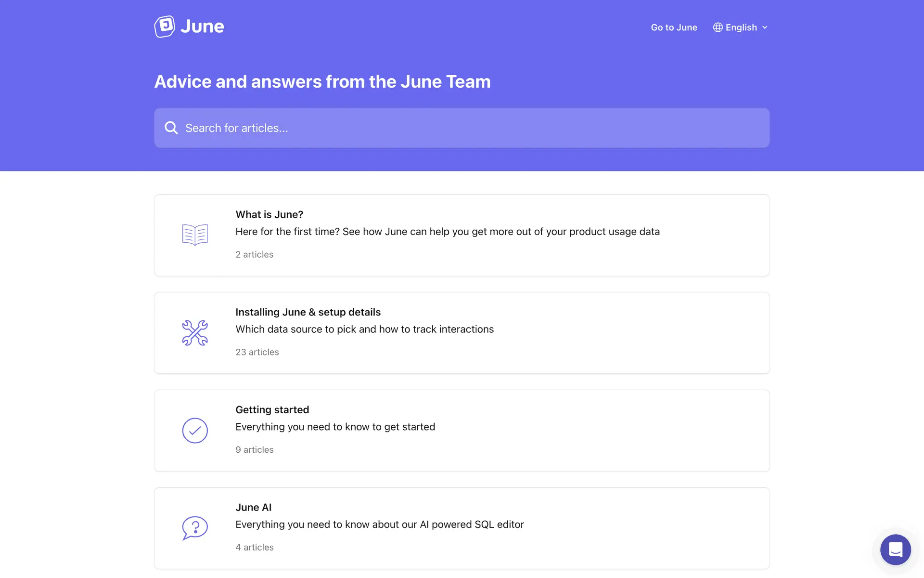Click the circled checkmark icon
924x578 pixels.
(x=195, y=431)
